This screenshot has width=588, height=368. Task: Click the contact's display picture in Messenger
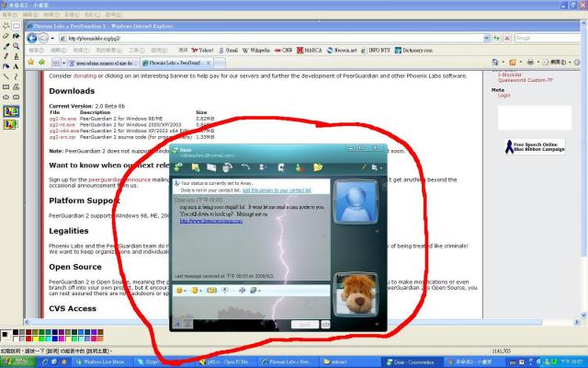click(356, 202)
